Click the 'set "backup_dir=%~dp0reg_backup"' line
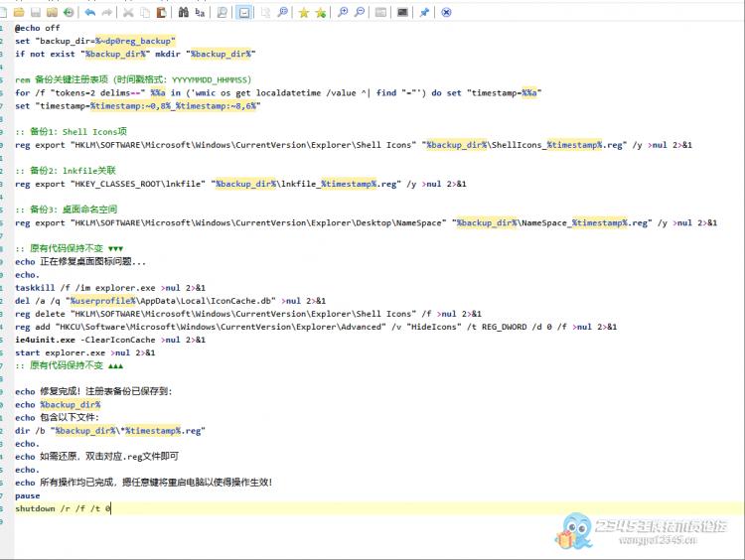 95,41
